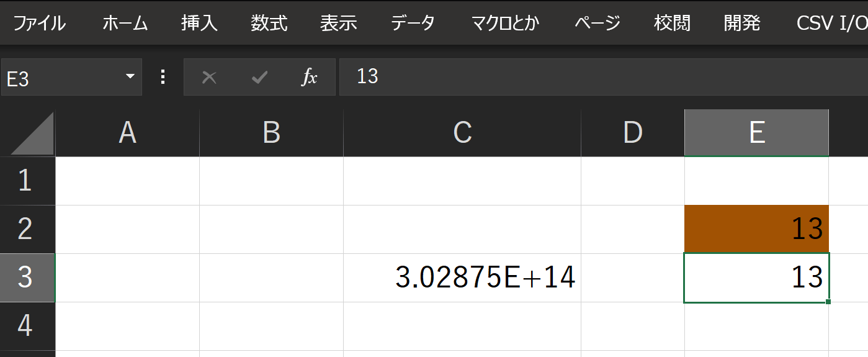Select the orange-filled cell E2
This screenshot has height=357, width=868.
[756, 229]
